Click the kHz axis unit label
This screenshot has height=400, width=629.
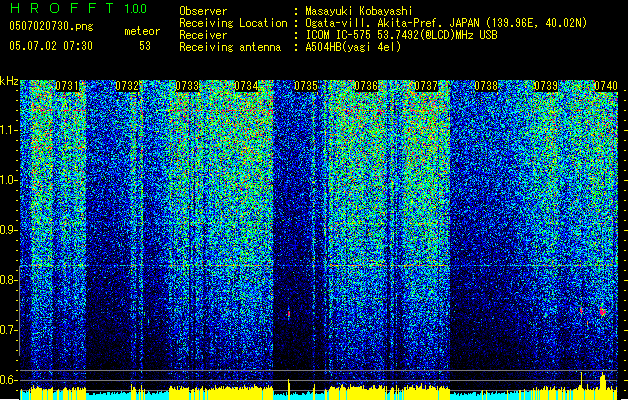click(x=9, y=81)
